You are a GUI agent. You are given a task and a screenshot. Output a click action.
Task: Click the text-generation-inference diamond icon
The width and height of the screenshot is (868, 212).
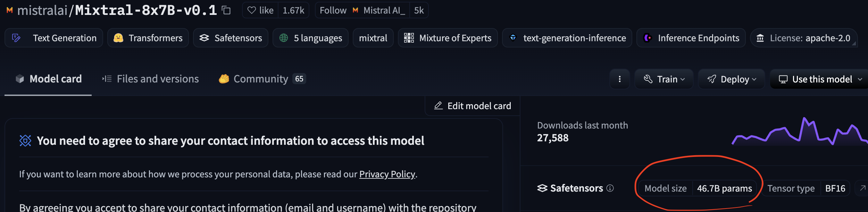(x=513, y=37)
